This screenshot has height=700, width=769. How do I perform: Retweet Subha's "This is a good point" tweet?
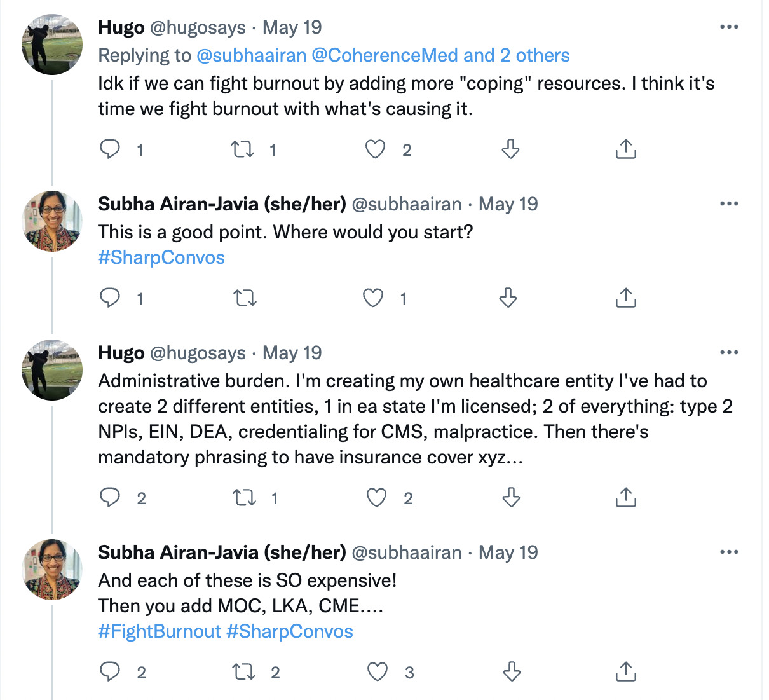(245, 298)
